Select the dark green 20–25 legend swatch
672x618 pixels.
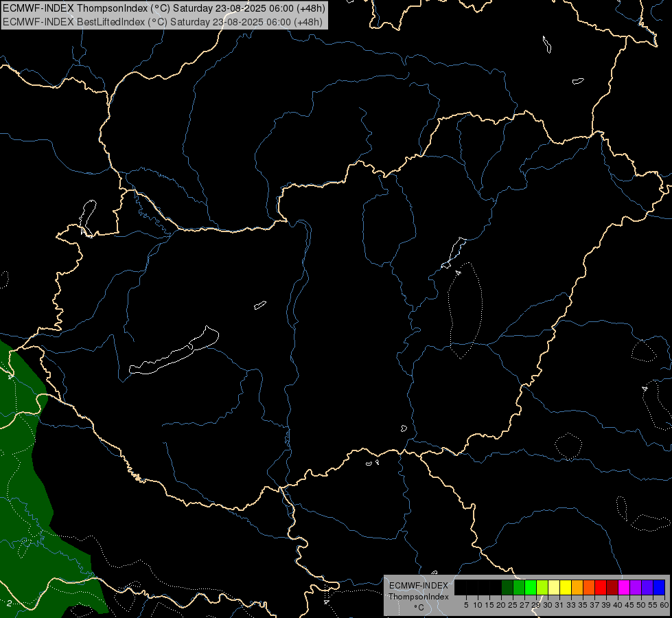click(507, 587)
